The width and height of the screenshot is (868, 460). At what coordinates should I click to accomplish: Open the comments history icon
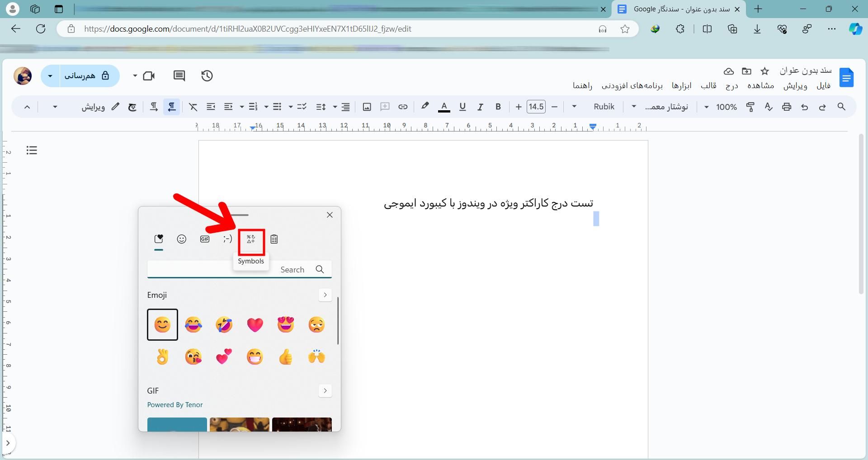point(179,76)
